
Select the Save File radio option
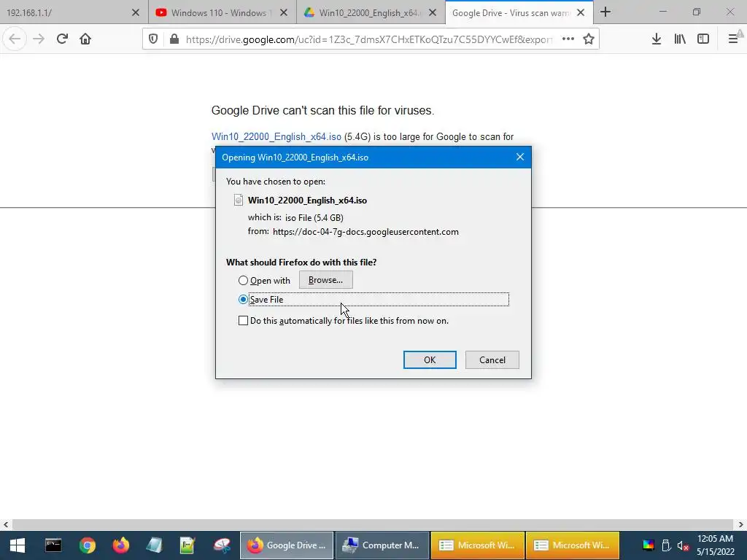pyautogui.click(x=243, y=300)
